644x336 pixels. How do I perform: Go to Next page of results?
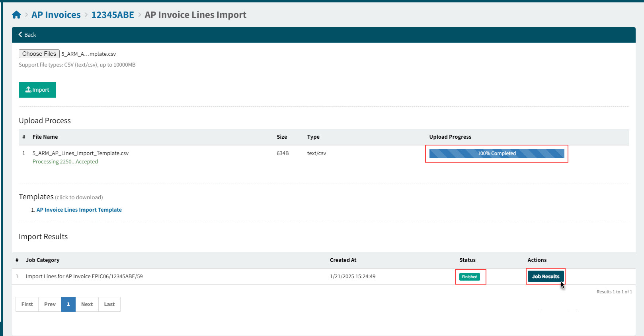pos(87,304)
